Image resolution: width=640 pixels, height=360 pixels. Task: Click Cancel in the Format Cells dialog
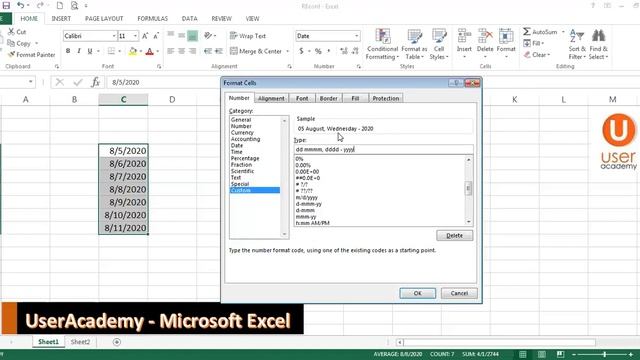(x=459, y=293)
